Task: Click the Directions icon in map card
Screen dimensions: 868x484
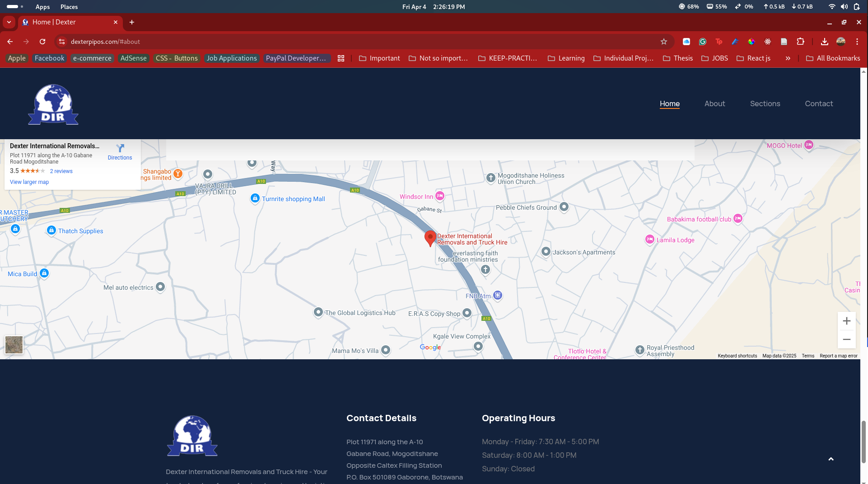Action: pos(120,149)
